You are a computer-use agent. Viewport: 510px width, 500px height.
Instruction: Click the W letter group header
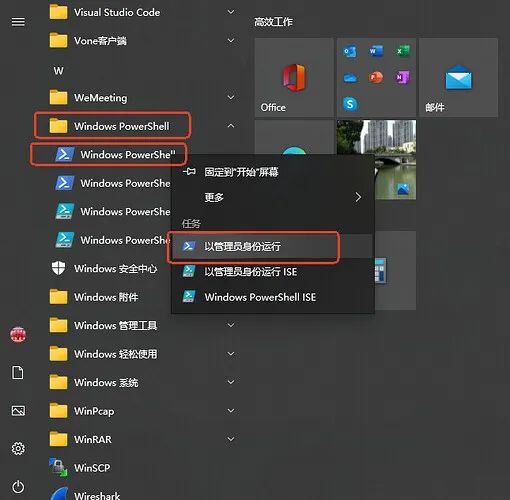58,71
